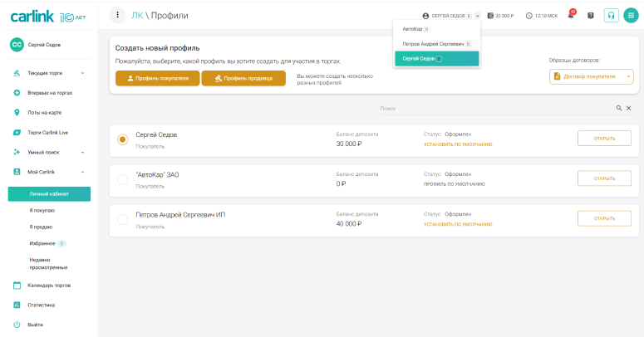Image resolution: width=644 pixels, height=337 pixels.
Task: Collapse the Мой Carlink sidebar section
Action: [x=82, y=172]
